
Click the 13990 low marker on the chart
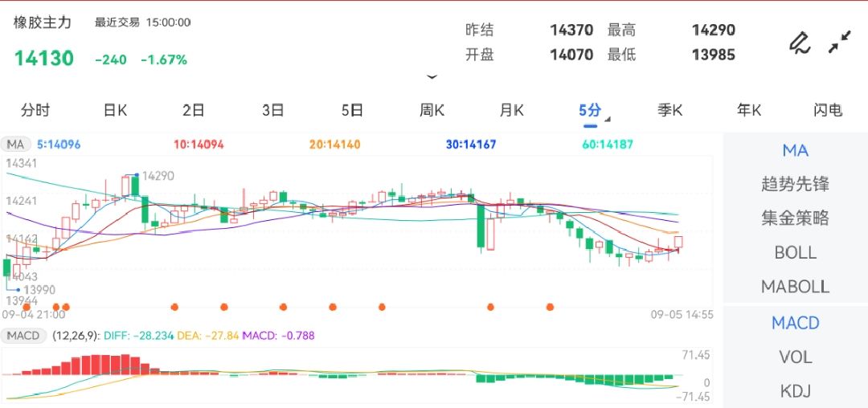tap(39, 290)
